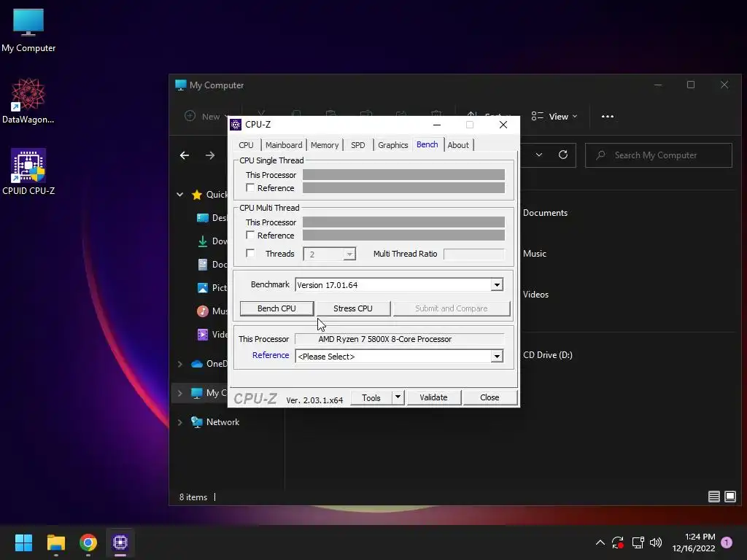The image size is (747, 560).
Task: Launch the CPUID CPU-Z desktop shortcut
Action: coord(28,172)
